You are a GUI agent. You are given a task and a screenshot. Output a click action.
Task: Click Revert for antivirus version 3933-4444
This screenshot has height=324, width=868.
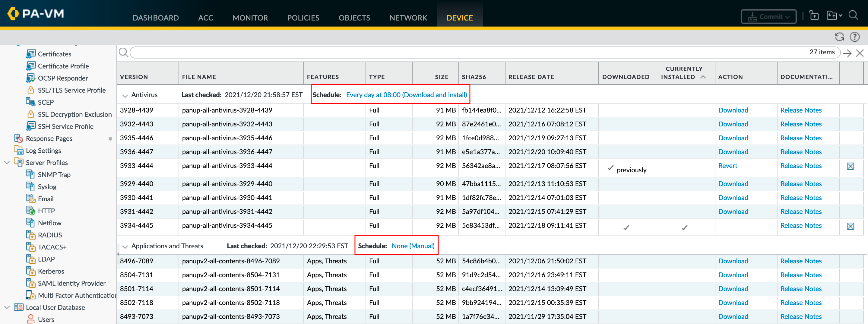tap(727, 166)
